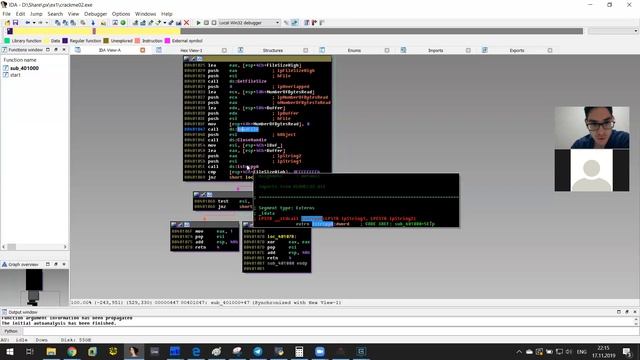Close the Hex View-1 tab

(x=224, y=50)
